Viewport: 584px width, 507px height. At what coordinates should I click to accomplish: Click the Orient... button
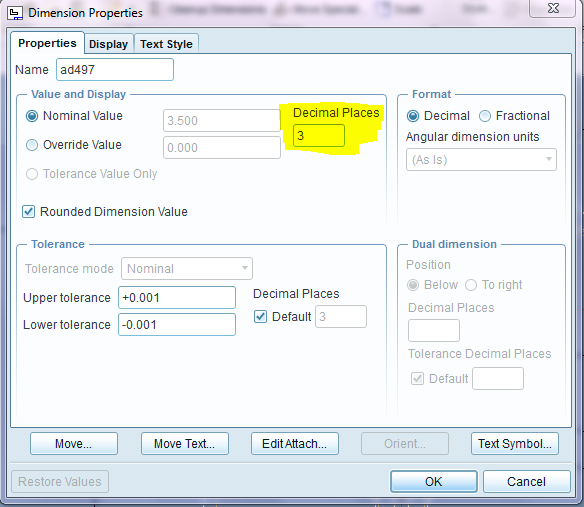[404, 443]
